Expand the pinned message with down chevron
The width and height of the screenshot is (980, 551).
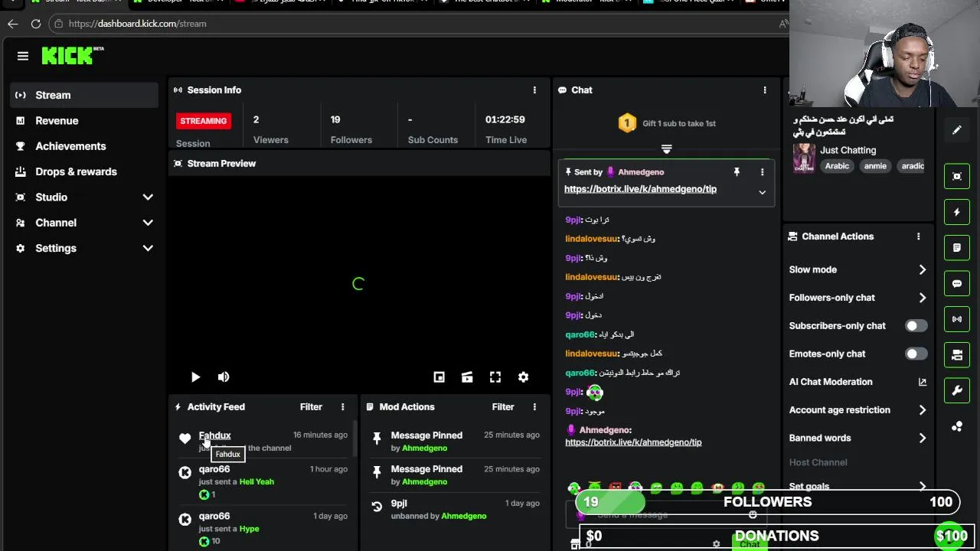coord(762,193)
